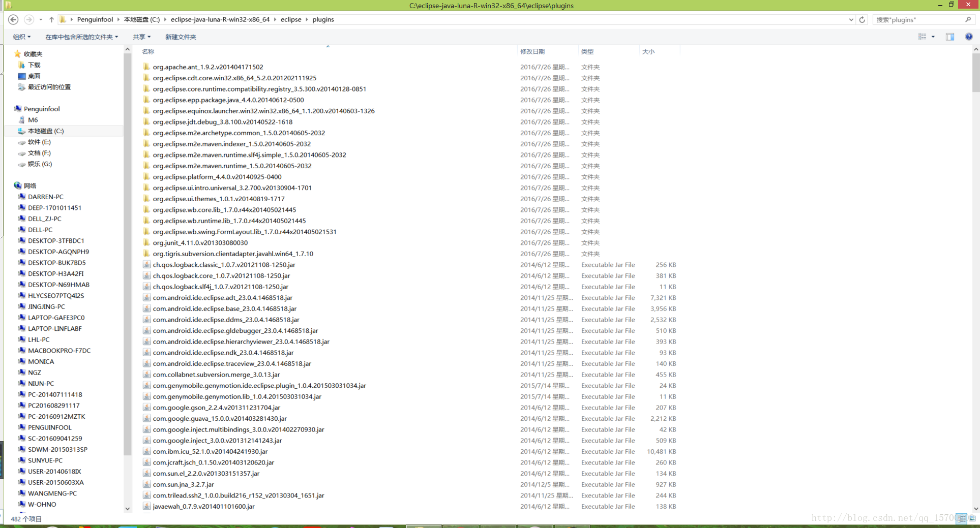
Task: Click 新建文件夹 button
Action: click(181, 37)
